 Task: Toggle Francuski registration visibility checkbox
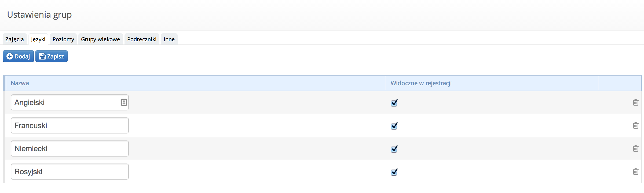[x=394, y=126]
